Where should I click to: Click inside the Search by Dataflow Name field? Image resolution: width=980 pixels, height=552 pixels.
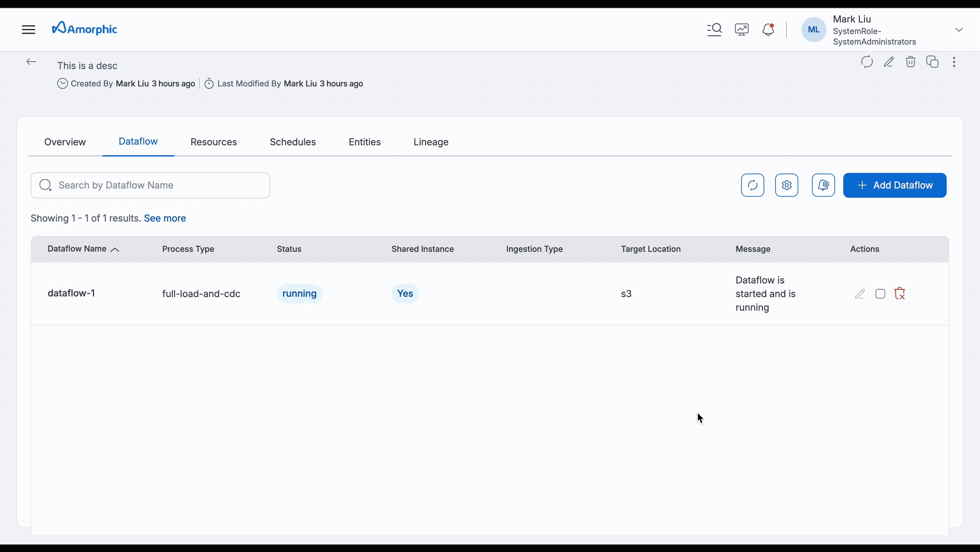pos(150,185)
